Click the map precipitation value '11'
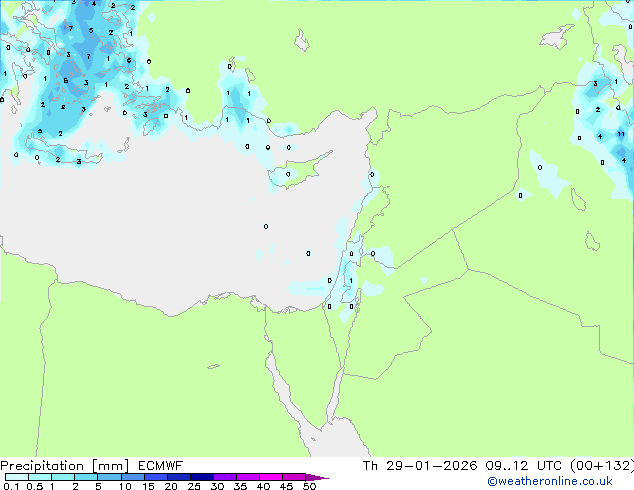Viewport: 634px width, 490px height. click(x=621, y=134)
